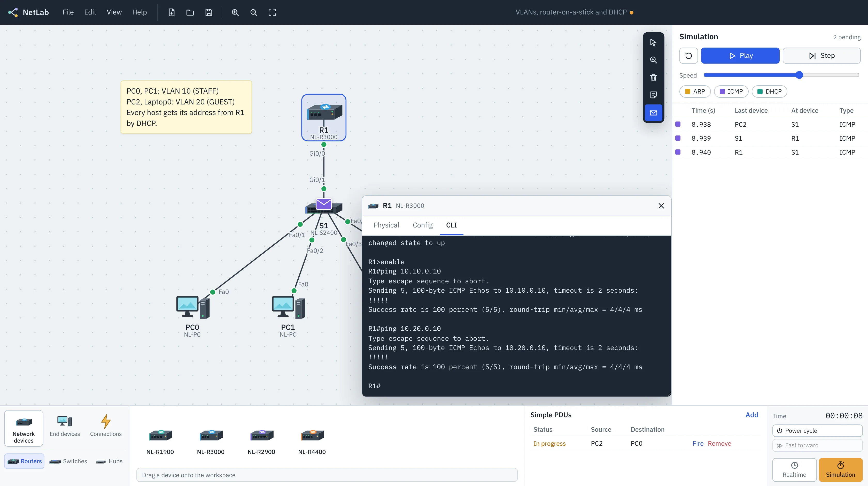This screenshot has height=486, width=868.
Task: Click Add in Simple PDUs
Action: 752,415
